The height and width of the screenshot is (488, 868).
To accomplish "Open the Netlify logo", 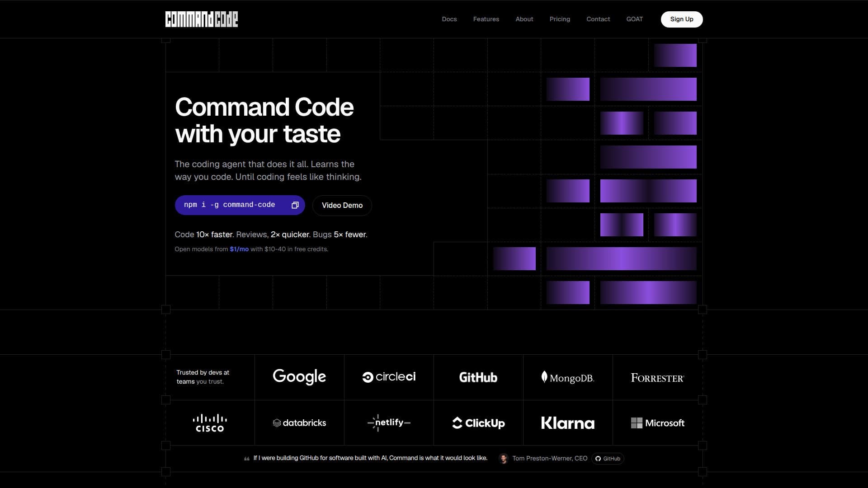I will click(389, 422).
